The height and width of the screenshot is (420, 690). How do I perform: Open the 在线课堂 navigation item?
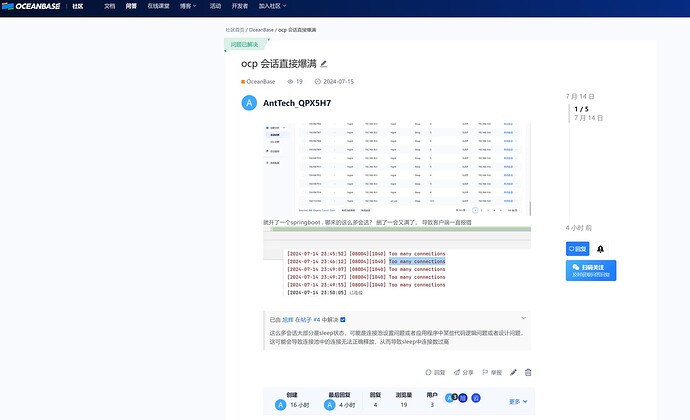pos(158,6)
